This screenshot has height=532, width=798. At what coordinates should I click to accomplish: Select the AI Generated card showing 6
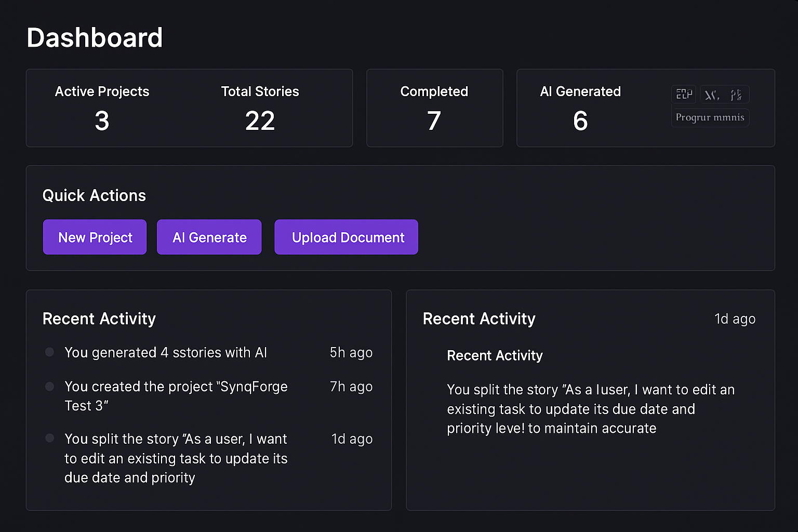pos(580,108)
